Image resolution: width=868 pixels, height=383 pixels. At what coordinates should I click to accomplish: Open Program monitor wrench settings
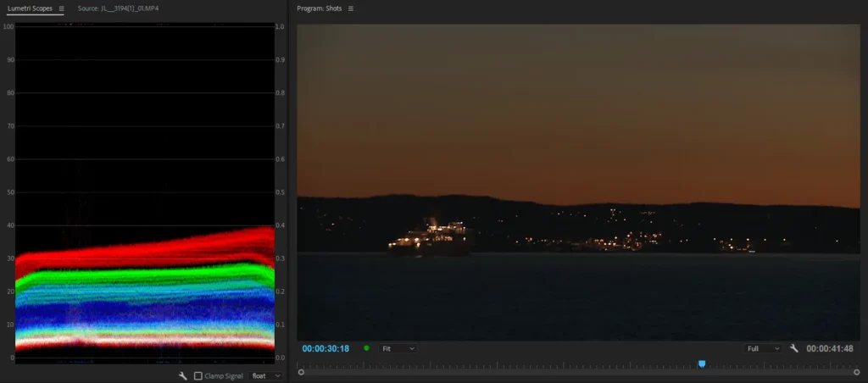793,349
